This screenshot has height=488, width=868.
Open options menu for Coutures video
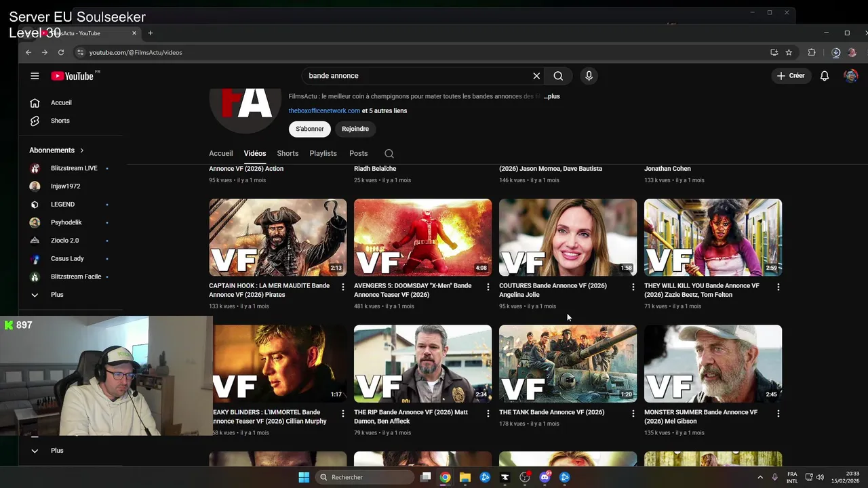633,287
